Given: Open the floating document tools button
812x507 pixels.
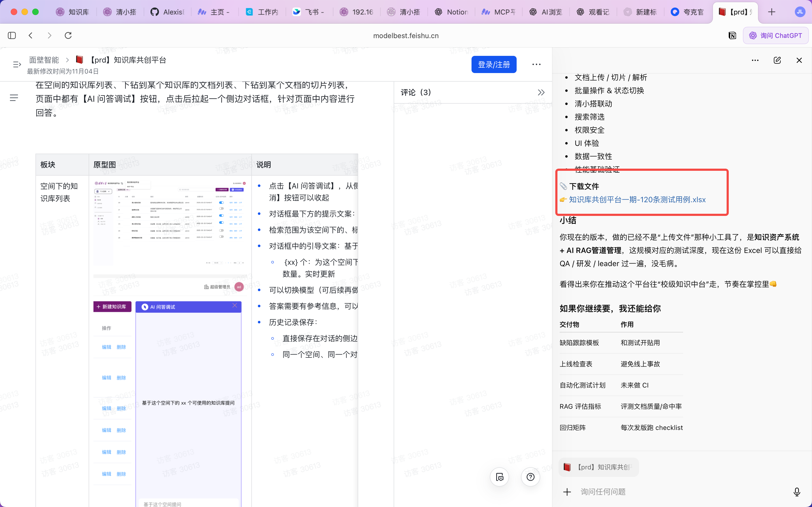Looking at the screenshot, I should (499, 477).
